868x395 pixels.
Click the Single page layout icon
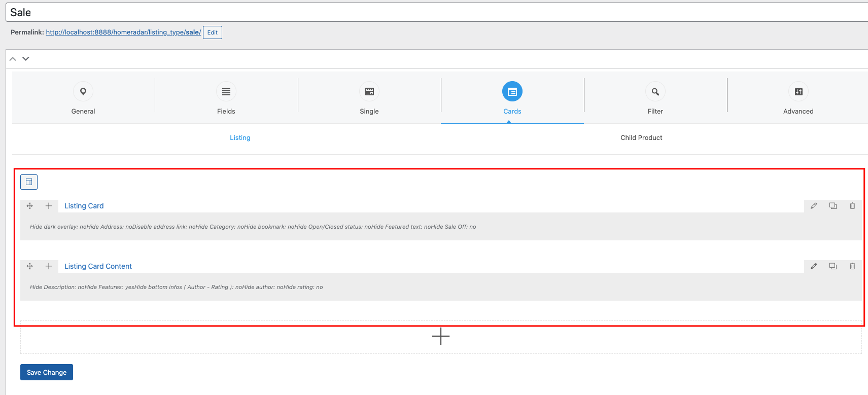point(369,92)
